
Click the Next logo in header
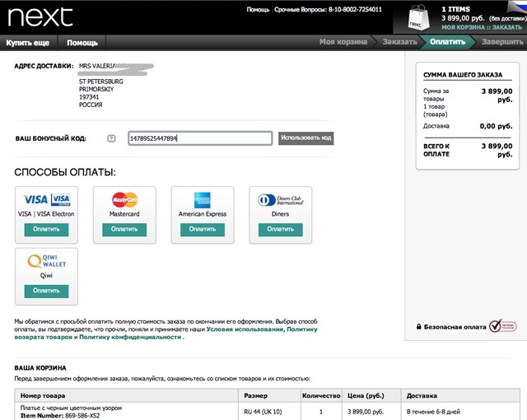click(x=40, y=17)
